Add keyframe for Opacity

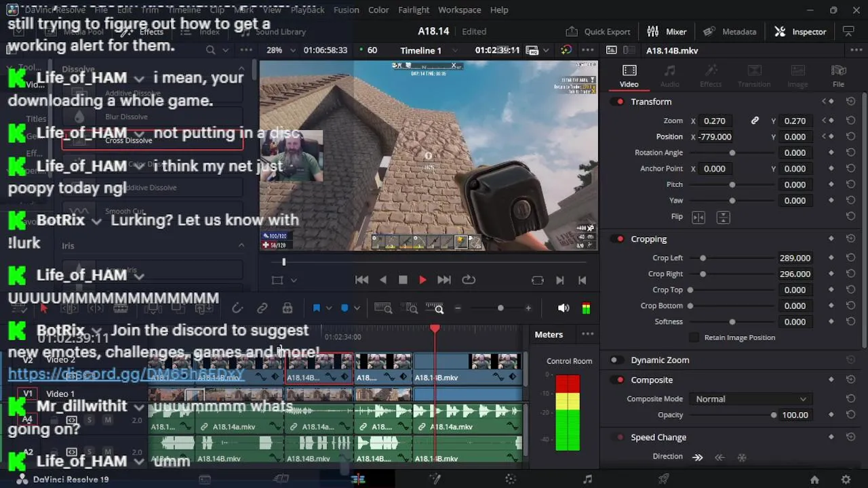pos(831,415)
